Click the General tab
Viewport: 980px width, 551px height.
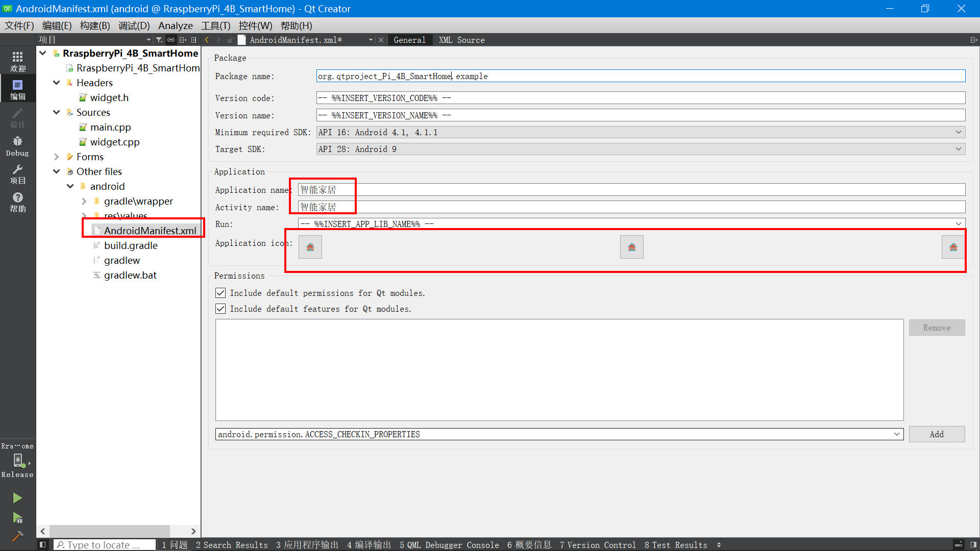pyautogui.click(x=409, y=40)
